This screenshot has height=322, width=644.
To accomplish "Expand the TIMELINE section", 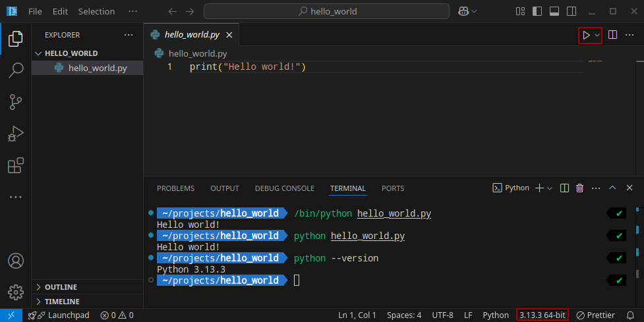I will 87,302.
